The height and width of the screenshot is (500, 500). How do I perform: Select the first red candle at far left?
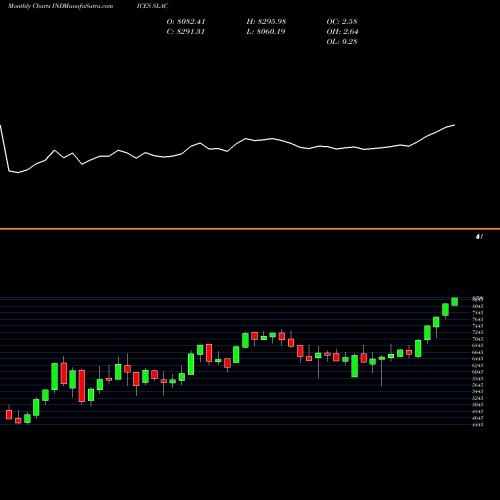tap(9, 414)
